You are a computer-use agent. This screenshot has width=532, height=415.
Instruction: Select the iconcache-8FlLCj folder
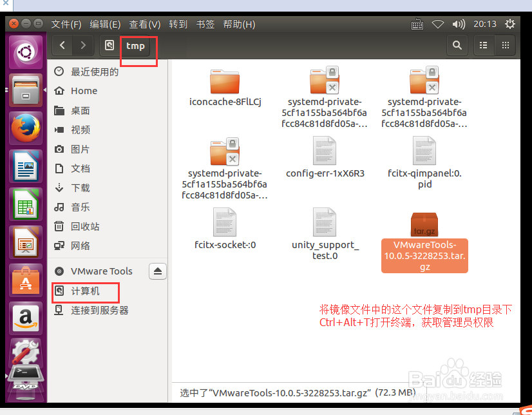click(x=225, y=87)
